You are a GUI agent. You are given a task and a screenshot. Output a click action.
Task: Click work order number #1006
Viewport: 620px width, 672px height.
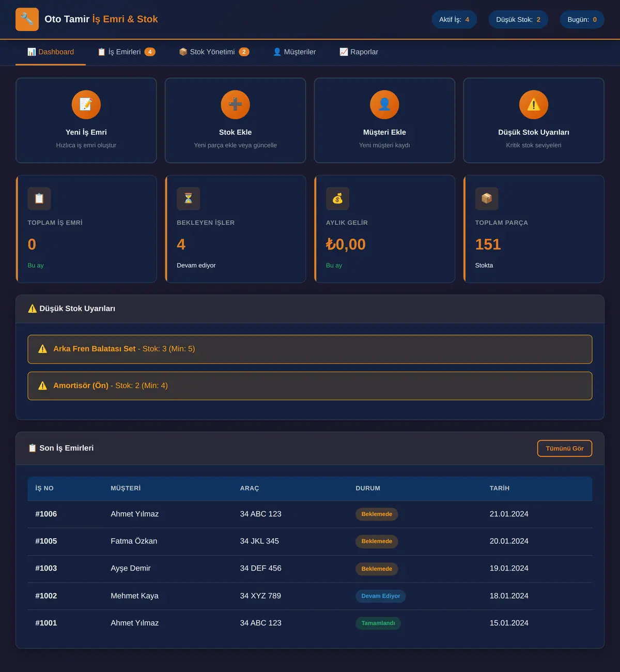46,514
